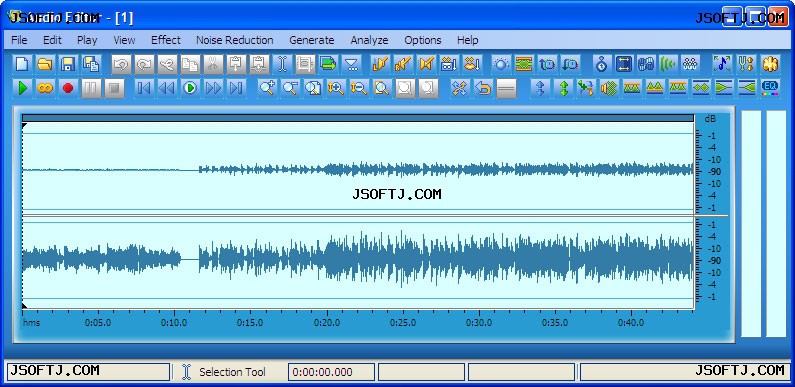Image resolution: width=795 pixels, height=387 pixels.
Task: Open the Options menu
Action: 423,40
